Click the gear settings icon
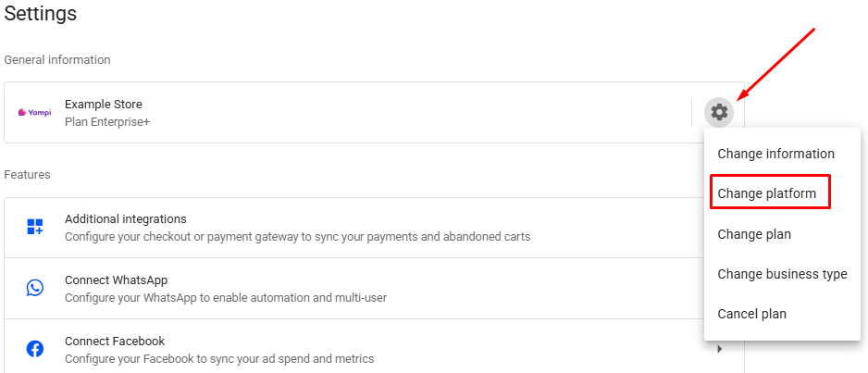 point(719,113)
